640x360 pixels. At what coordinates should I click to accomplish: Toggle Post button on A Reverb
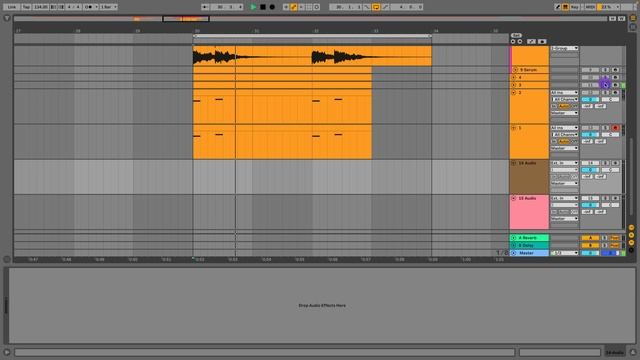coord(615,238)
